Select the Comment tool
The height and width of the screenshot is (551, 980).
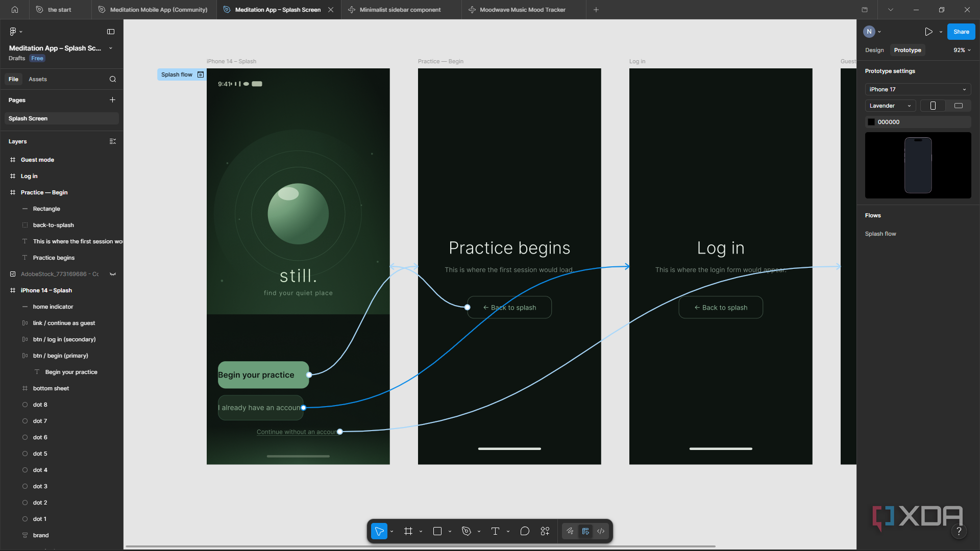(x=525, y=531)
